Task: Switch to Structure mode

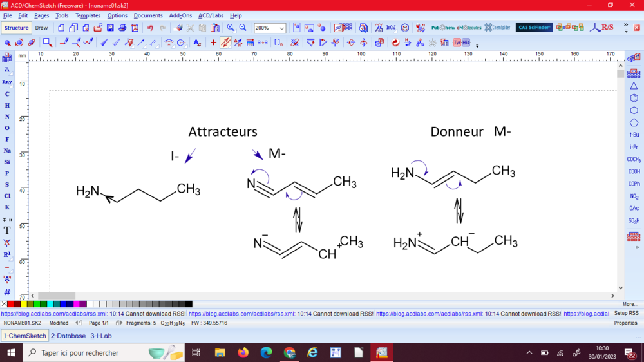Action: click(x=17, y=28)
